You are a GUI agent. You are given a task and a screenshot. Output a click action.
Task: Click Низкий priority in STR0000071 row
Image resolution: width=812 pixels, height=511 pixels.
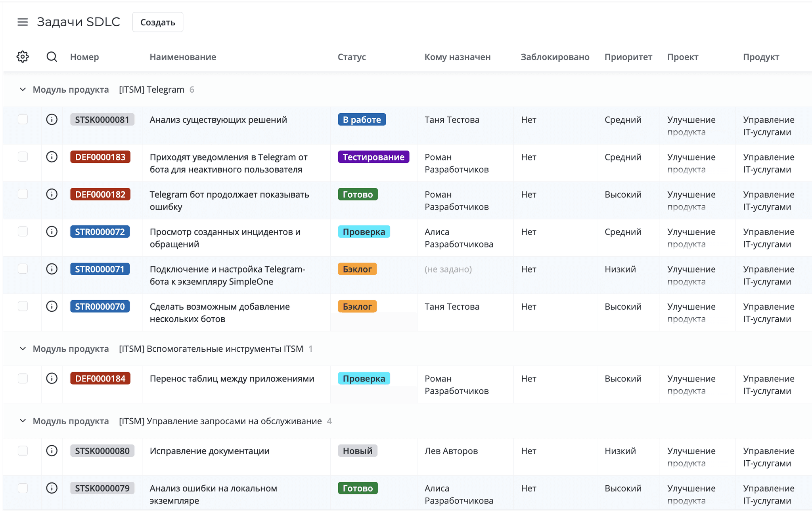620,269
